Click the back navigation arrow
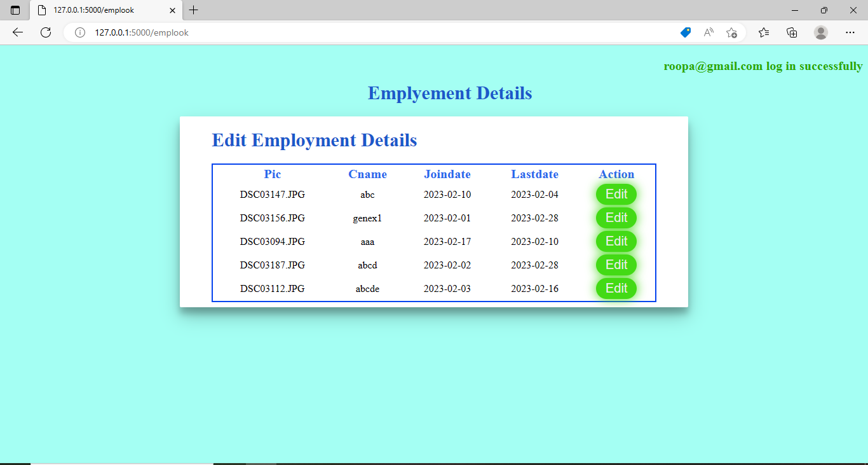This screenshot has width=868, height=465. (17, 32)
